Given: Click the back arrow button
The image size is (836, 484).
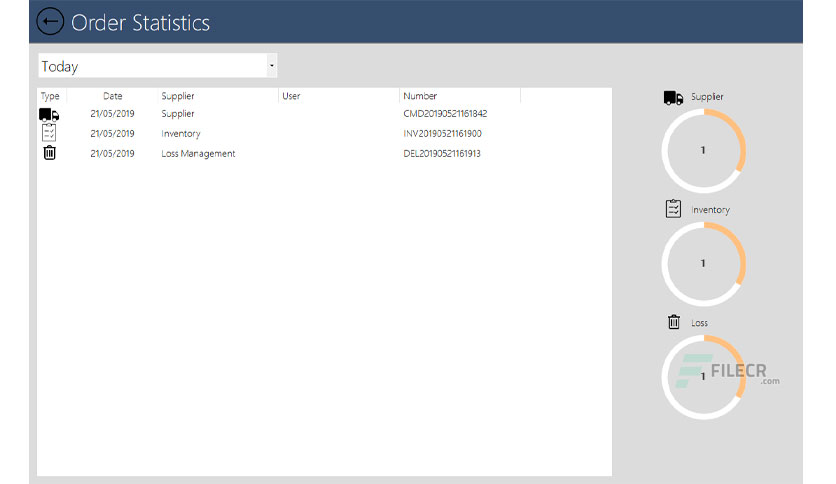Looking at the screenshot, I should 50,22.
